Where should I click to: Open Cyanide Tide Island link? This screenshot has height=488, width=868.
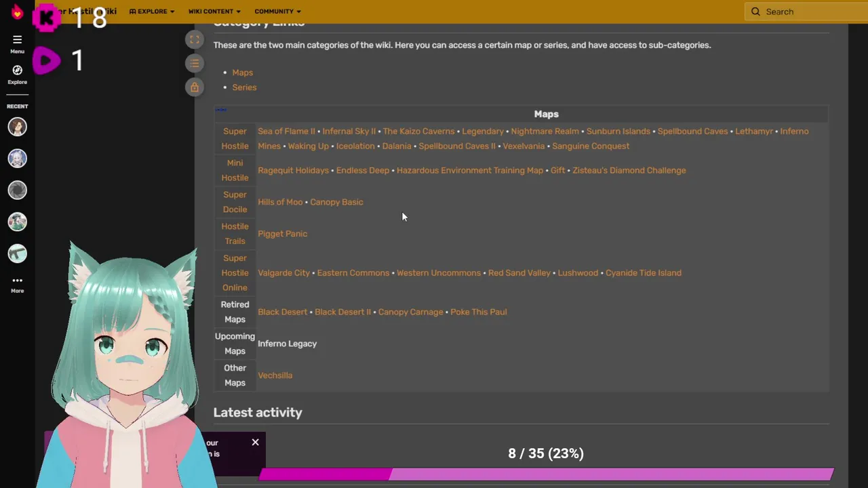coord(644,273)
